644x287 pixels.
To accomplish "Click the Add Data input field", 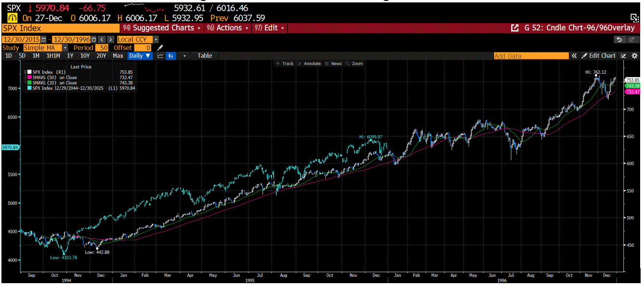I will point(531,56).
